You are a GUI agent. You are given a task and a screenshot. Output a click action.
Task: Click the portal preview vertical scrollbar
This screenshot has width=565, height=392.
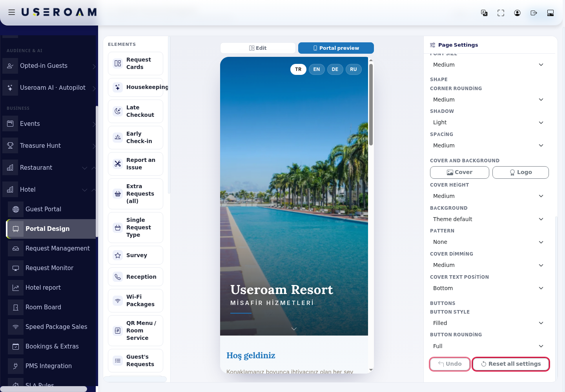[371, 104]
